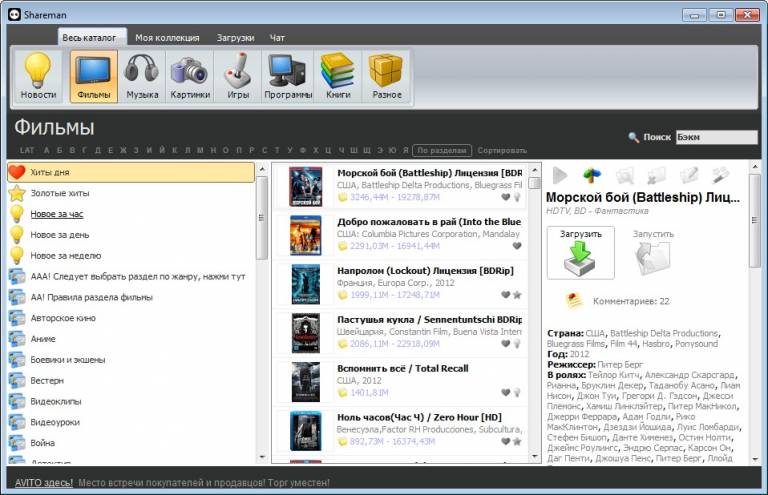Viewport: 768px width, 495px height.
Task: Click the grey play triangle in details panel
Action: click(x=560, y=175)
